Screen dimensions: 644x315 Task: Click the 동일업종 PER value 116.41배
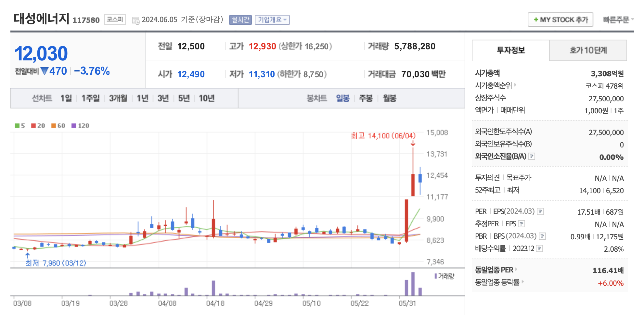point(608,270)
